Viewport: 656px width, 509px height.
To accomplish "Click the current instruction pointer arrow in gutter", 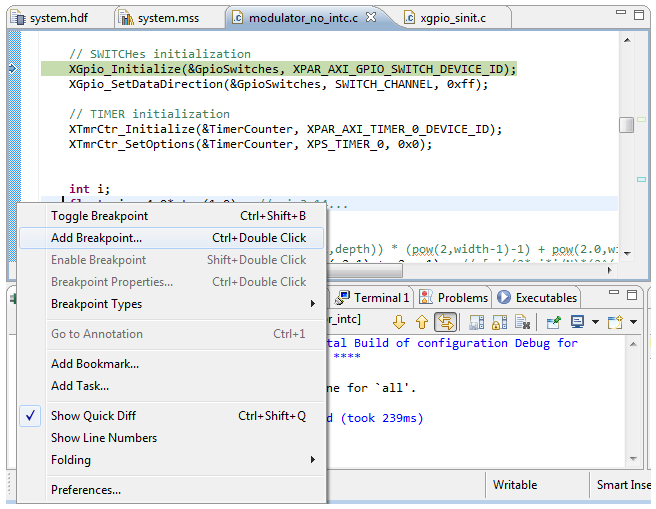I will click(x=12, y=68).
